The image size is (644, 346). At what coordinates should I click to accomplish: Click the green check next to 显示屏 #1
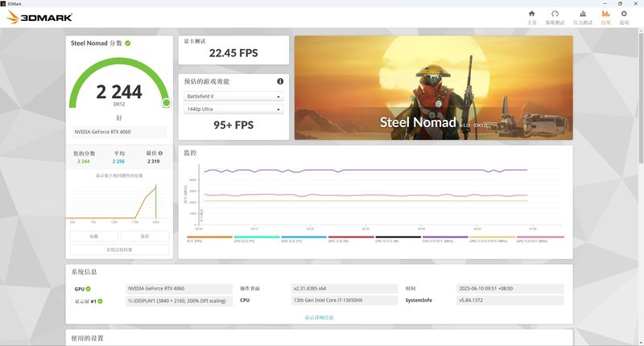coord(100,301)
